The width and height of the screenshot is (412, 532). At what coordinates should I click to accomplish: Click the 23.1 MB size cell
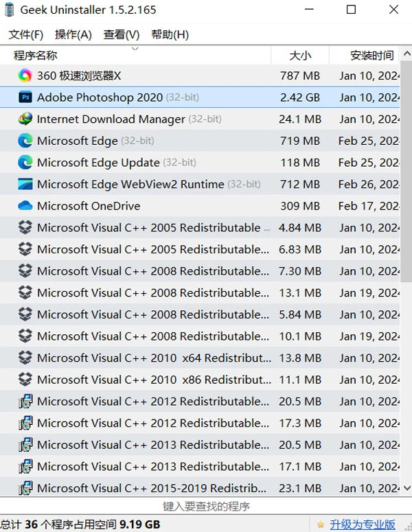300,488
